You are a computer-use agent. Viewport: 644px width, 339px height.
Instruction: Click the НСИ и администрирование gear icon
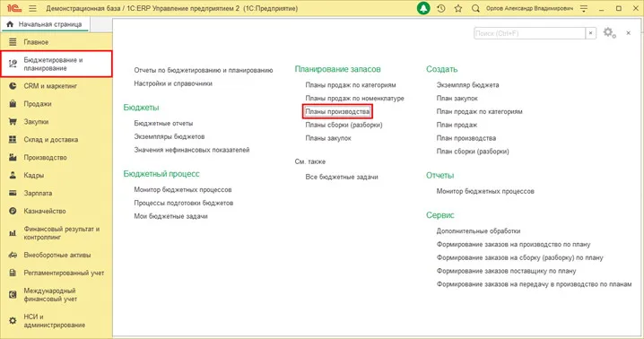click(x=13, y=320)
